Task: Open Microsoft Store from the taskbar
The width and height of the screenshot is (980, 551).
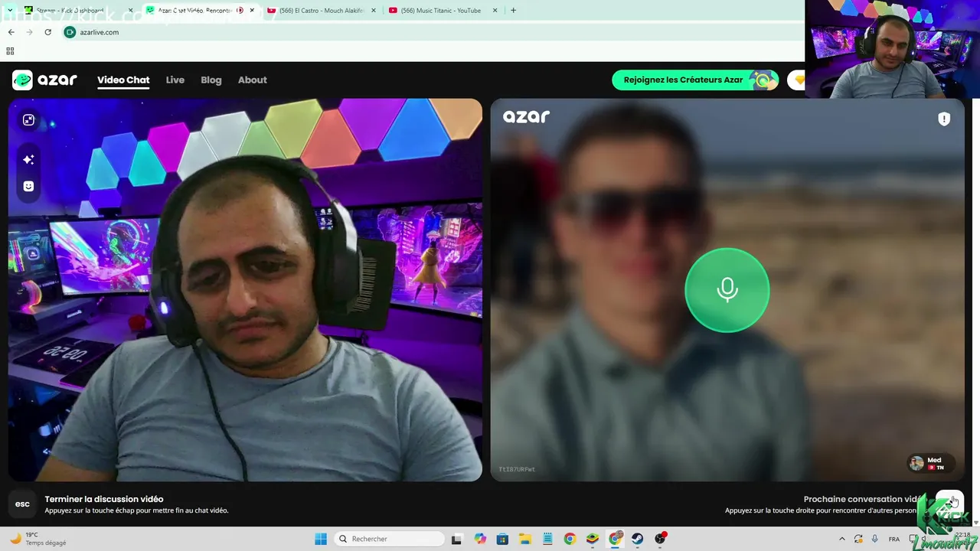Action: [x=502, y=539]
